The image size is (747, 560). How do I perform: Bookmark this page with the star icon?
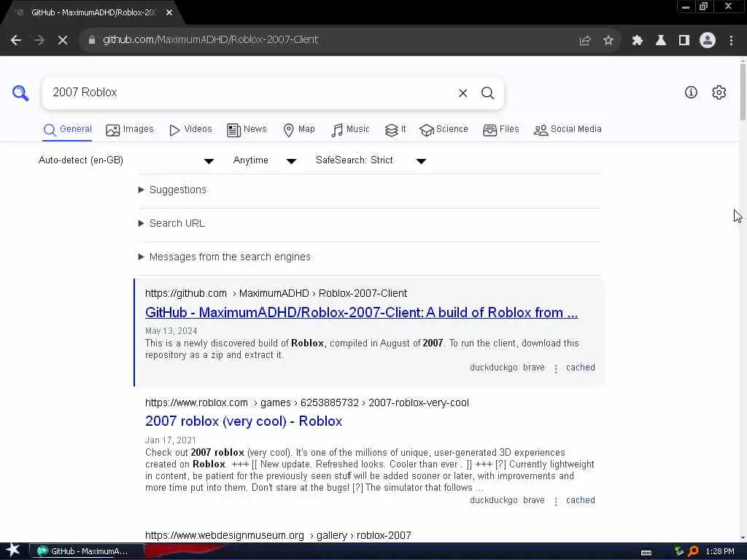(x=608, y=41)
